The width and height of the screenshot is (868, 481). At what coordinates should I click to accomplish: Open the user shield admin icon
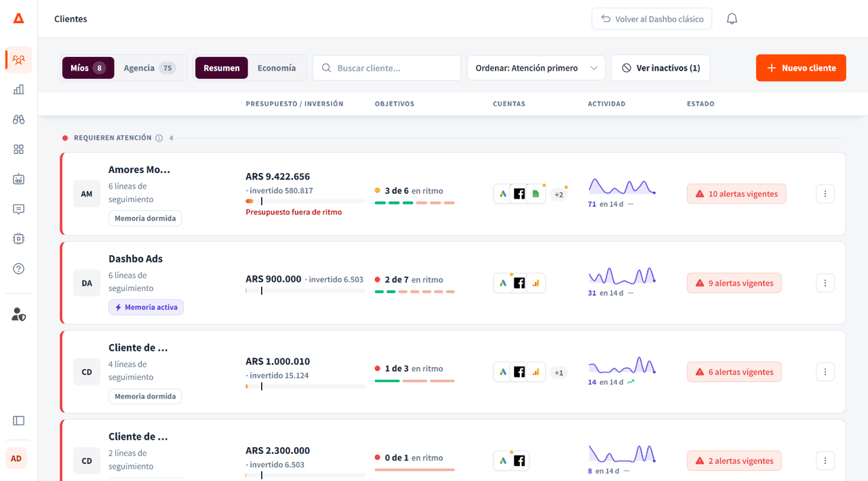pyautogui.click(x=18, y=314)
